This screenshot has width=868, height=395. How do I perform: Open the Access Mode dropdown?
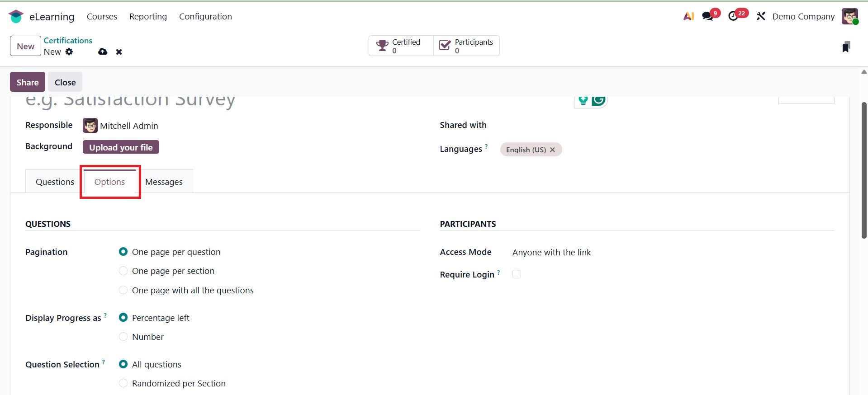tap(551, 252)
